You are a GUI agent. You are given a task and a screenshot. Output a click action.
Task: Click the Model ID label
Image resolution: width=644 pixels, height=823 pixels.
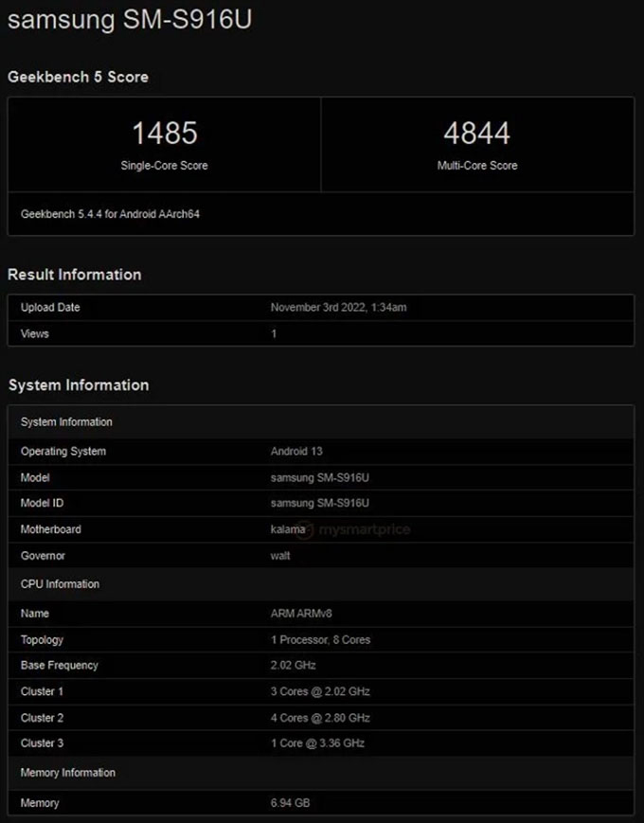pos(42,503)
